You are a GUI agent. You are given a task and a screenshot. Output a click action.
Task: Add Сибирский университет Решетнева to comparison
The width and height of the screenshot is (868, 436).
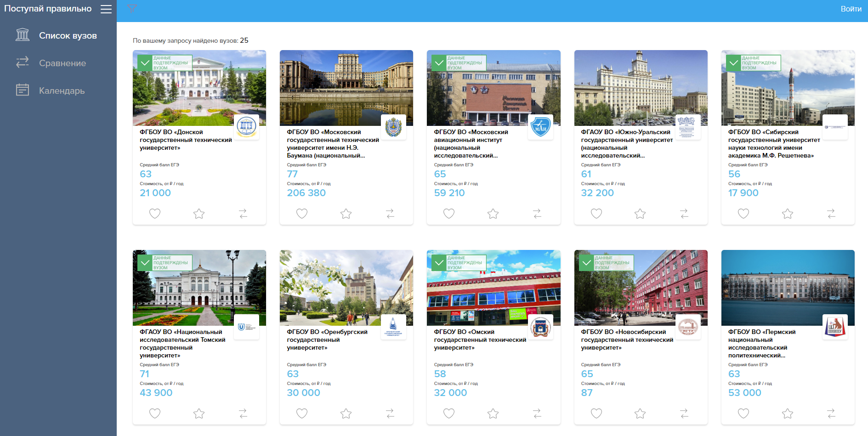(831, 214)
